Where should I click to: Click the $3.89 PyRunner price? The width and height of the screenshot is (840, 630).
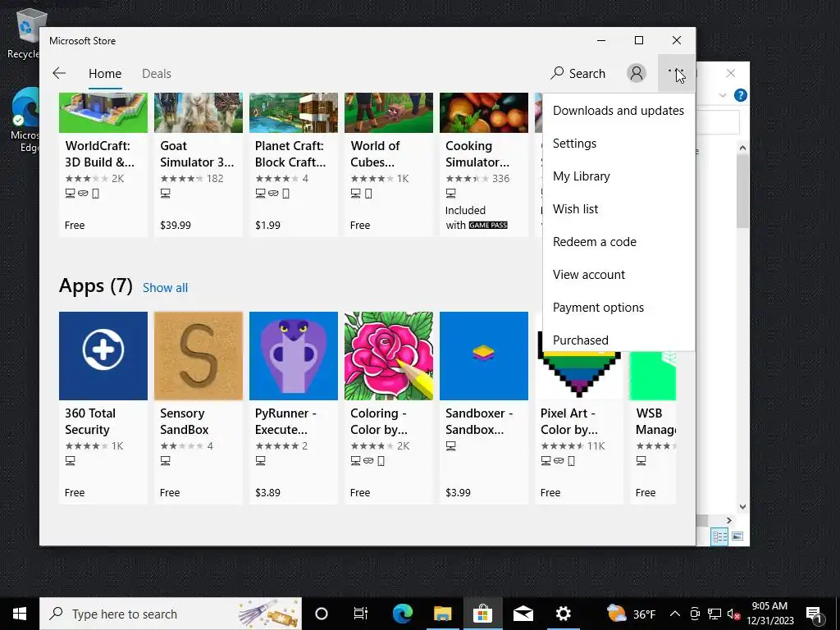point(267,492)
